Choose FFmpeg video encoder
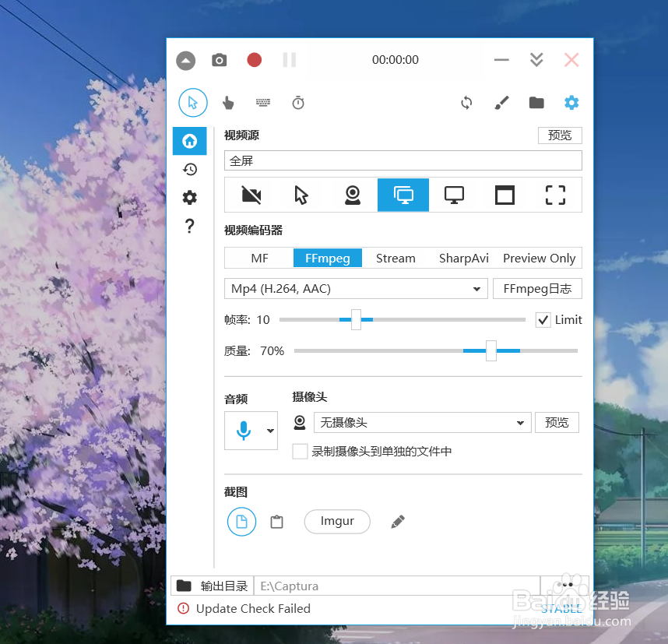The image size is (668, 644). pos(328,259)
